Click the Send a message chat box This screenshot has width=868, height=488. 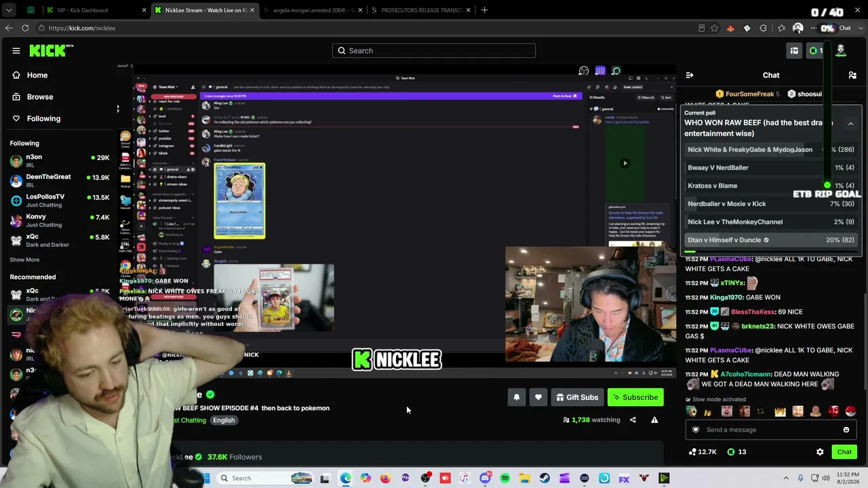coord(770,430)
